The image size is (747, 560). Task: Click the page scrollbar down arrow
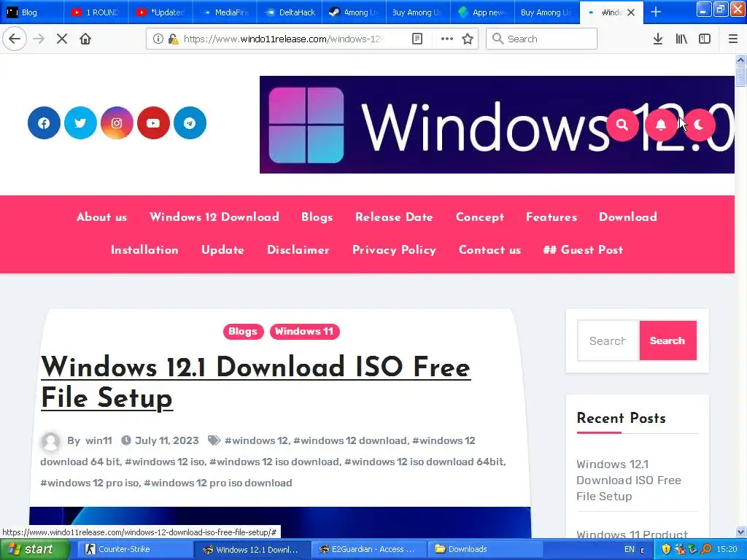[x=740, y=532]
